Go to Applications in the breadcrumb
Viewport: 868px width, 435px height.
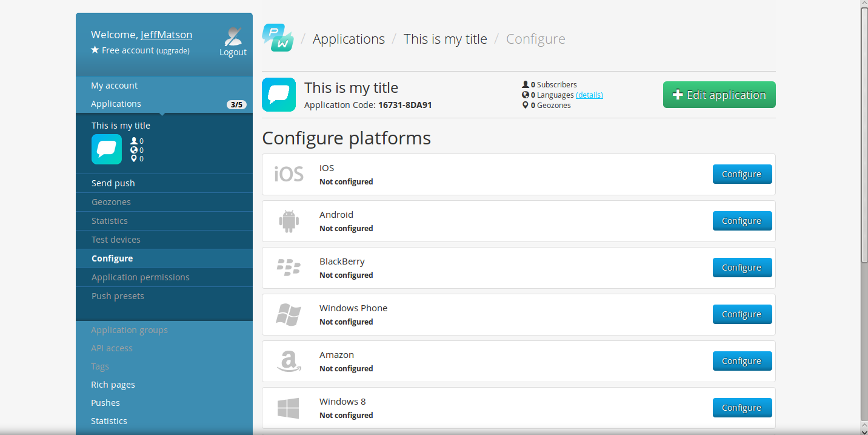pos(349,39)
